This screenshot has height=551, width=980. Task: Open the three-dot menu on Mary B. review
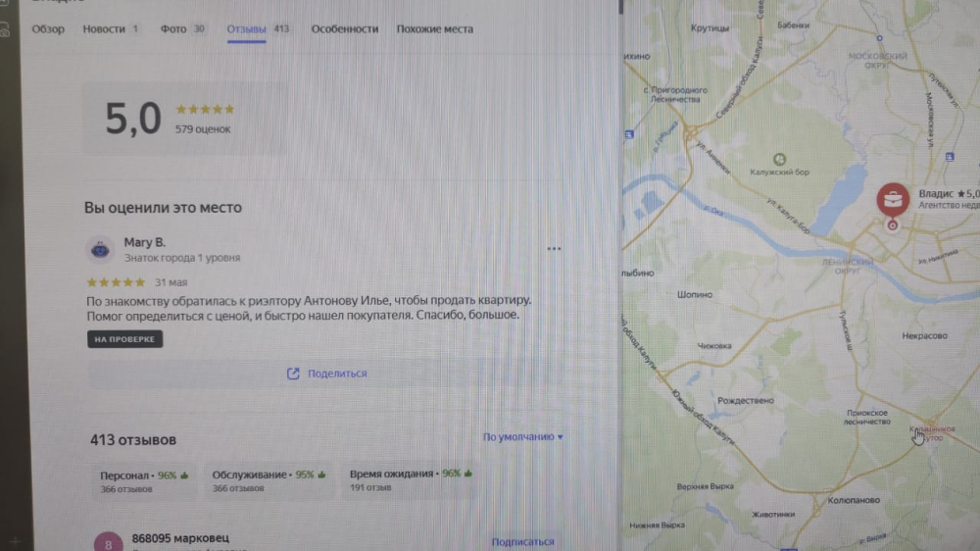point(554,249)
